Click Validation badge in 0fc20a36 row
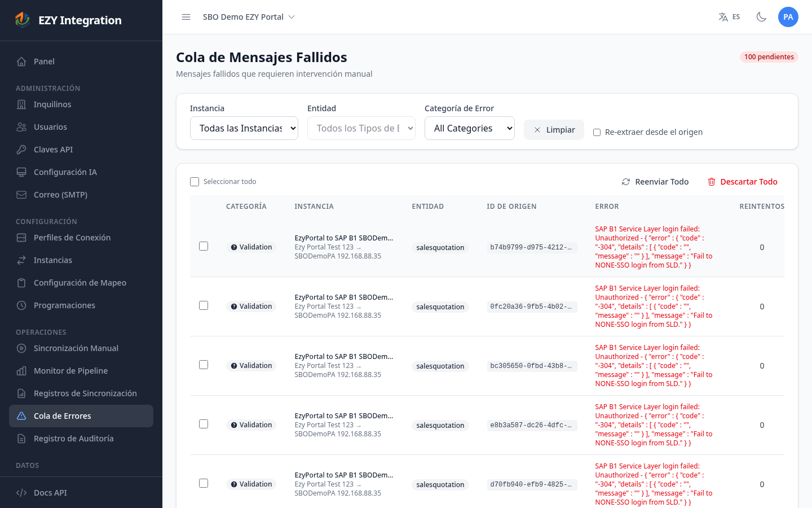812x508 pixels. [x=251, y=306]
